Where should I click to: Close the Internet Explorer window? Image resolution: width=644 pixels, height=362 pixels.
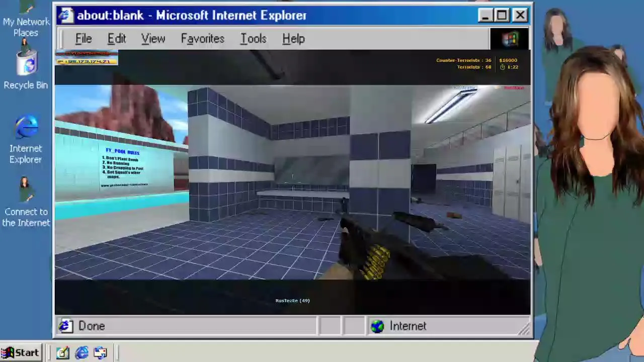(x=520, y=16)
